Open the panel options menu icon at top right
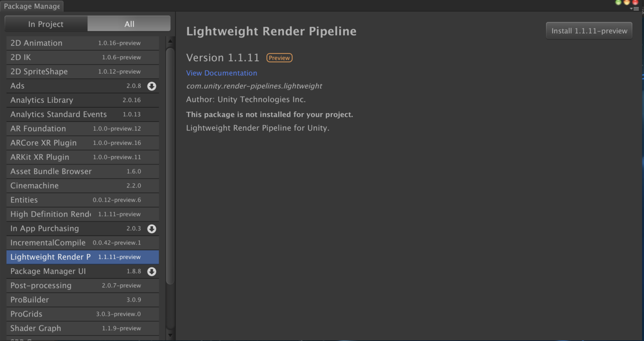The height and width of the screenshot is (341, 644). tap(635, 9)
